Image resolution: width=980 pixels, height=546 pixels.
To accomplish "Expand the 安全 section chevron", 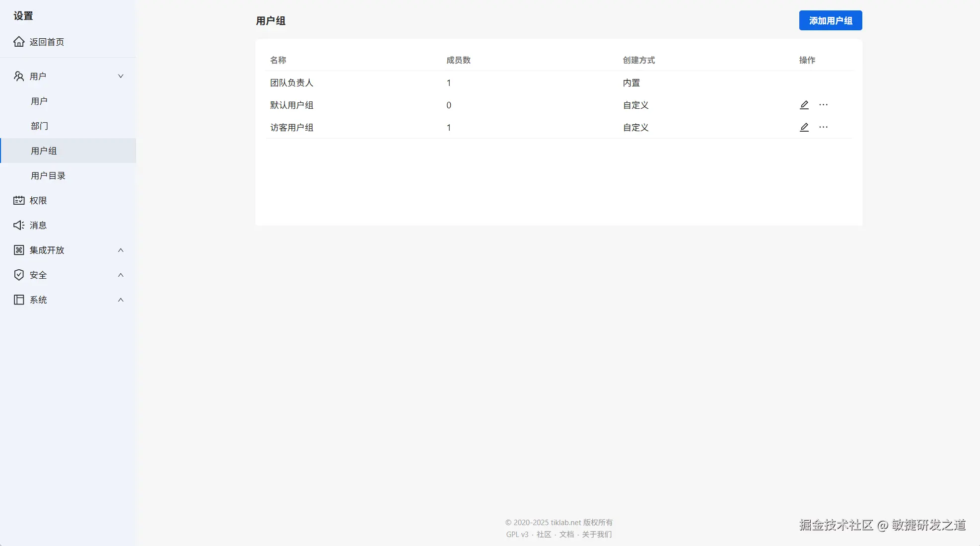I will click(121, 275).
